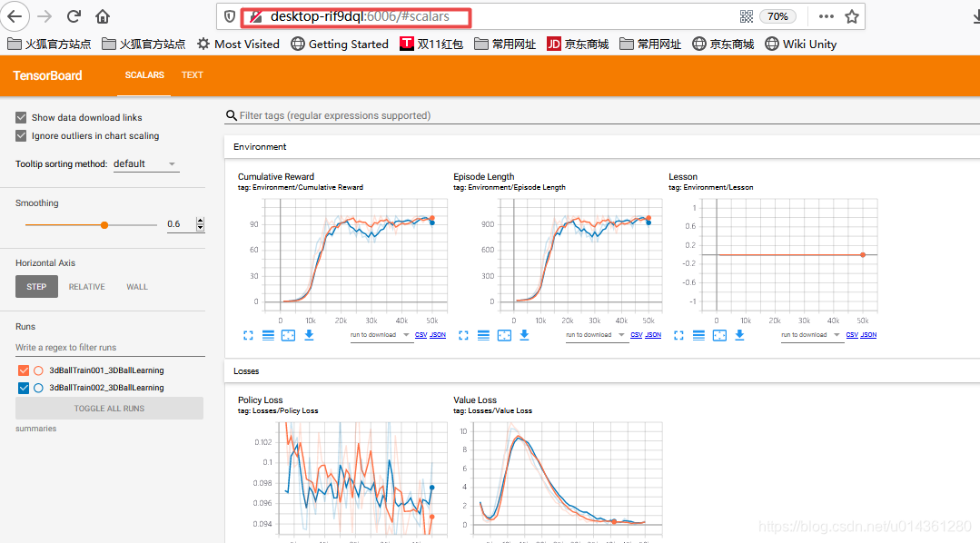Bookmark this page with the star icon
This screenshot has width=980, height=543.
[x=851, y=16]
